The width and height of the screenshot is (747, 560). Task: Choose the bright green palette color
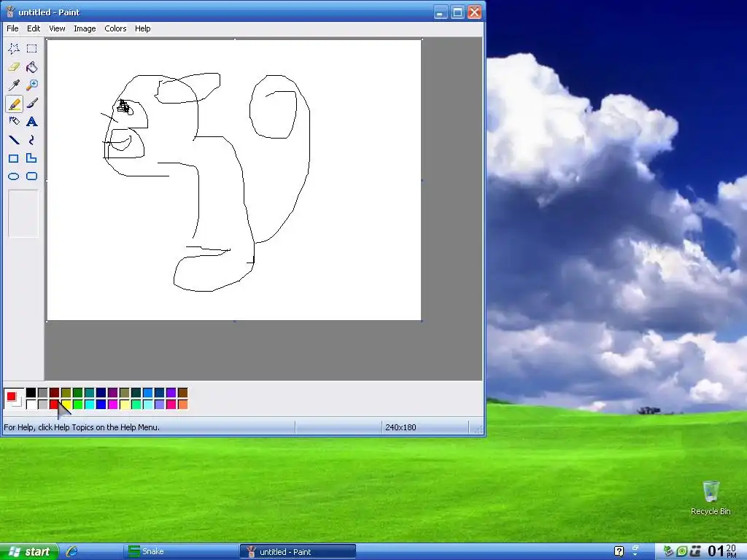tap(77, 404)
